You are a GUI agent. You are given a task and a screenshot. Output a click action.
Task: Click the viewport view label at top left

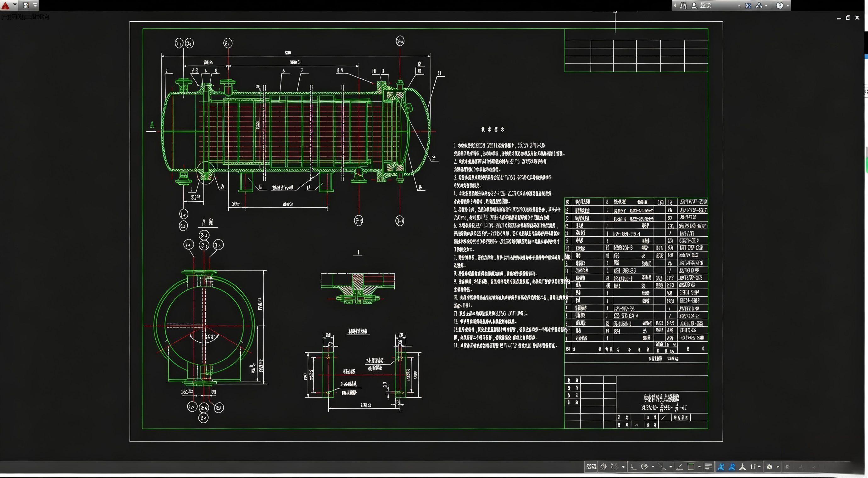[25, 17]
